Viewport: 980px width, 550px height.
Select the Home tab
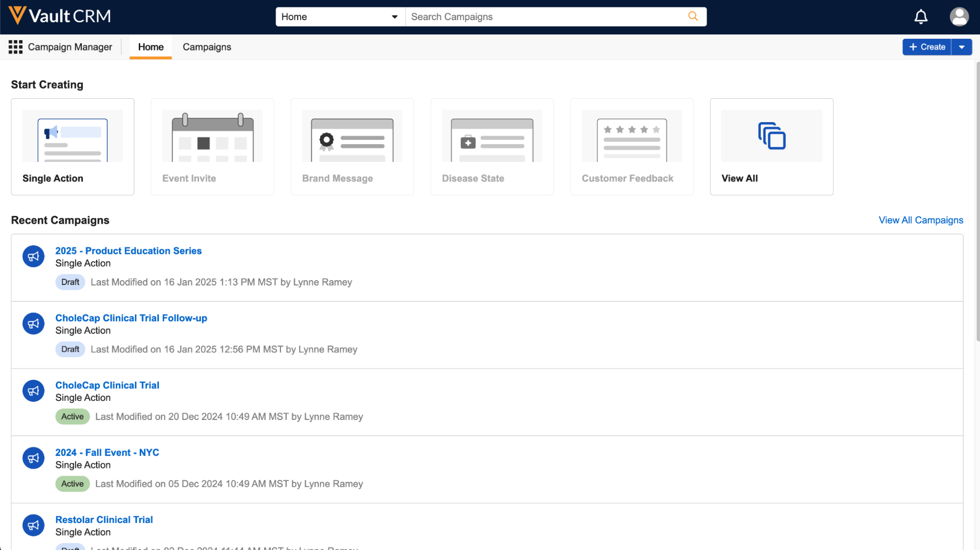coord(151,47)
